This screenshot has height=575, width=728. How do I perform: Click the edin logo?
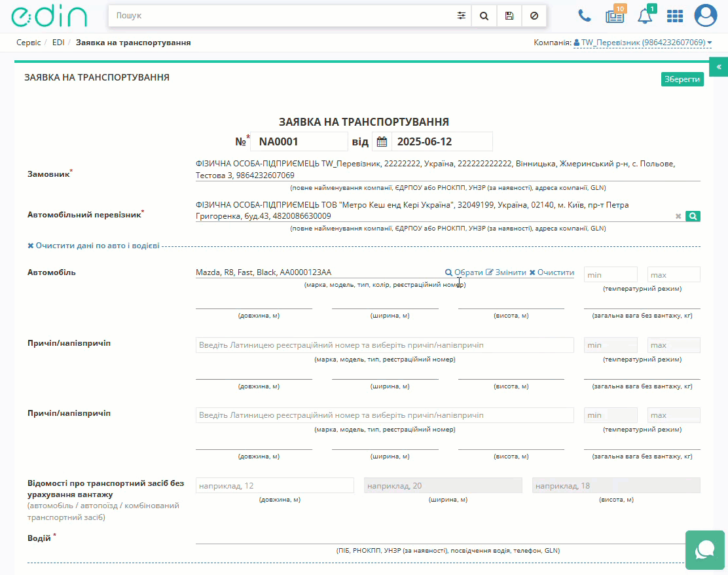(x=49, y=16)
